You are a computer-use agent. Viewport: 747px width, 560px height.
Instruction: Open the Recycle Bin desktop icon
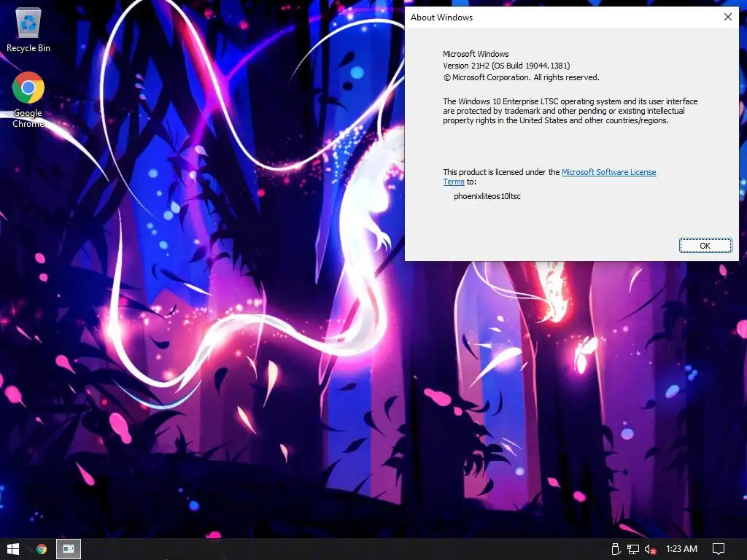(28, 29)
